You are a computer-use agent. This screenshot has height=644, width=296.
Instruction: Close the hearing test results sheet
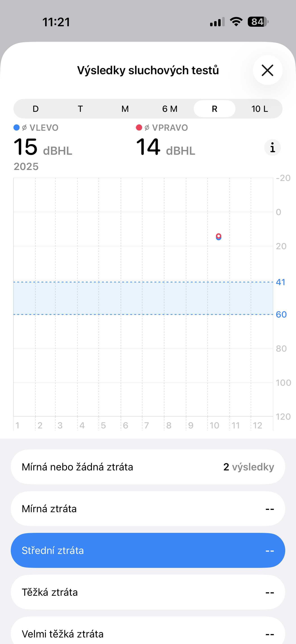267,70
